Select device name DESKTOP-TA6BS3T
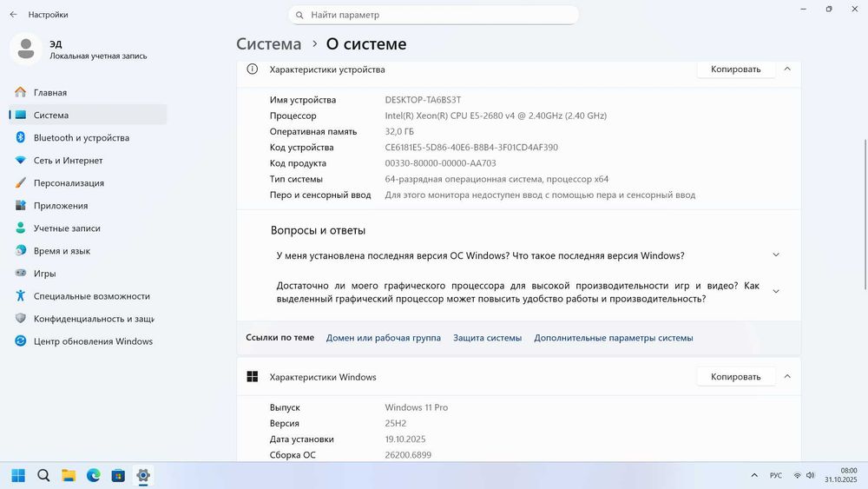868x489 pixels. click(423, 100)
